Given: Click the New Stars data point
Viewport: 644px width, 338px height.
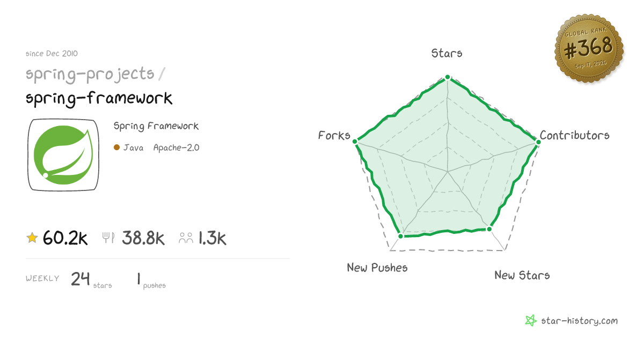Looking at the screenshot, I should pyautogui.click(x=489, y=229).
